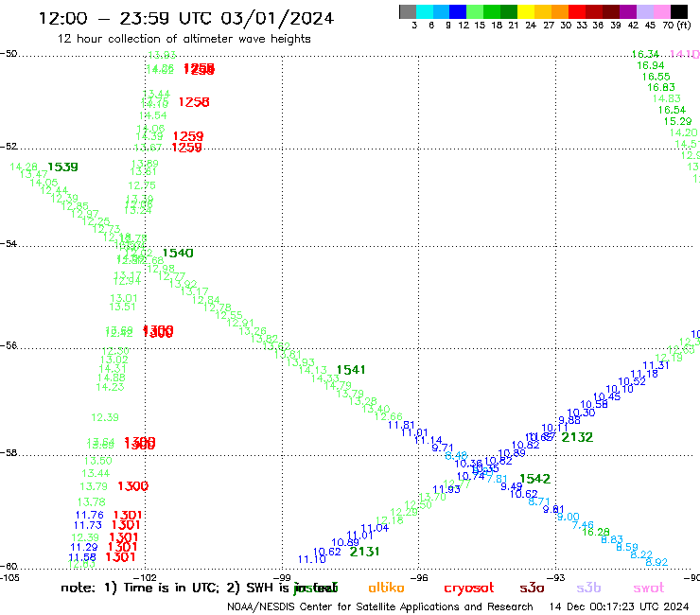Click the wave height value '13.51'
The height and width of the screenshot is (615, 700).
point(123,307)
